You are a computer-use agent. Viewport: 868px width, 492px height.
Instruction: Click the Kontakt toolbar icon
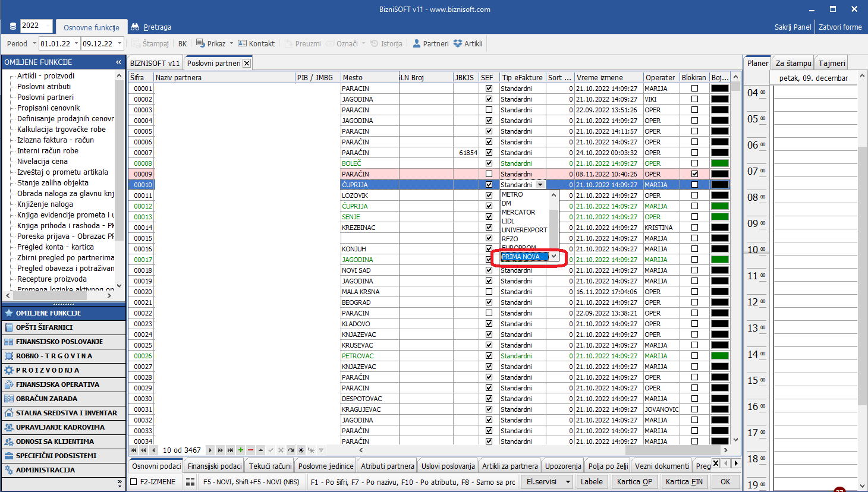tap(256, 43)
